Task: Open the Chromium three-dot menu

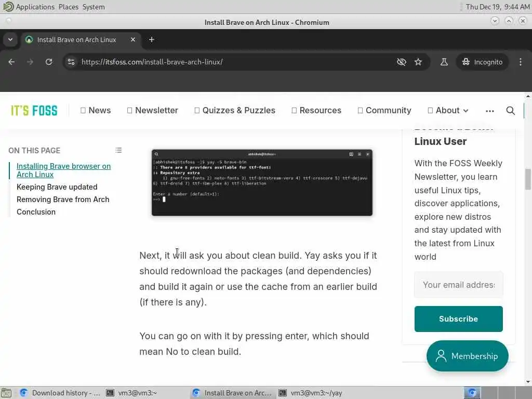Action: click(521, 62)
